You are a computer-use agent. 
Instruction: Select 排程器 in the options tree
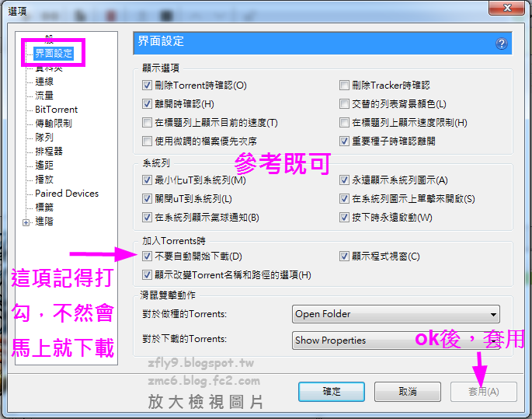[x=49, y=151]
